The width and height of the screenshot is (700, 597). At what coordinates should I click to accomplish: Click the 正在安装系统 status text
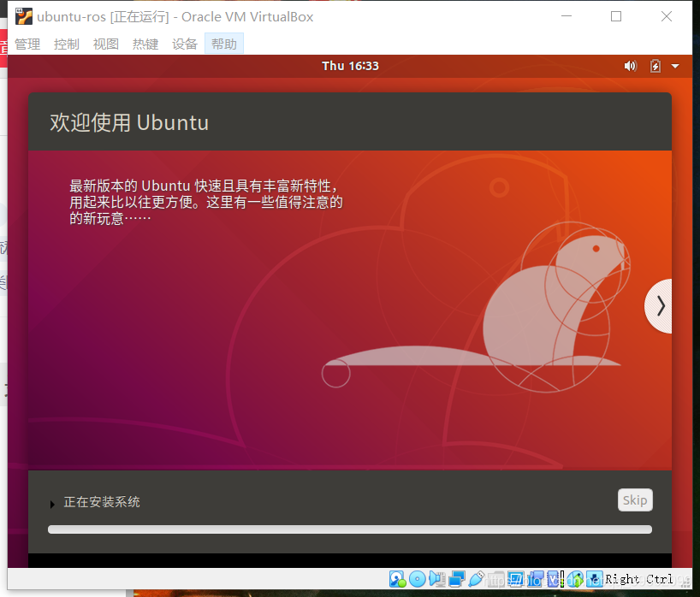(102, 502)
